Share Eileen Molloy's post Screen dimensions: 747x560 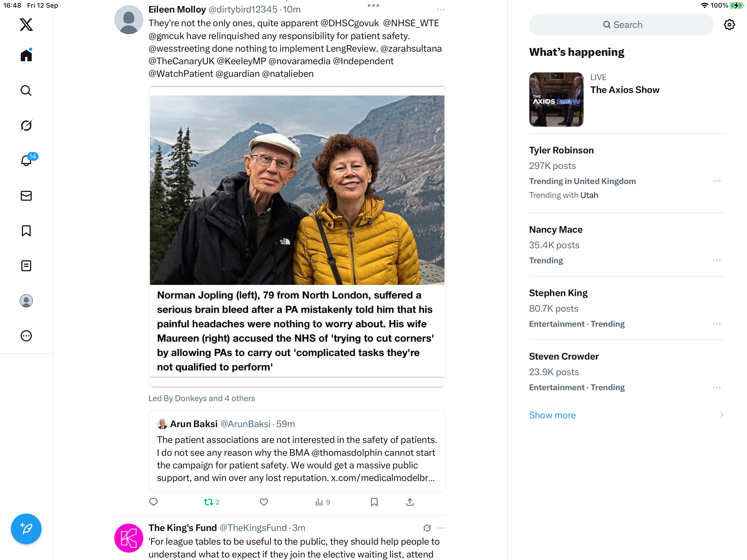pos(410,502)
